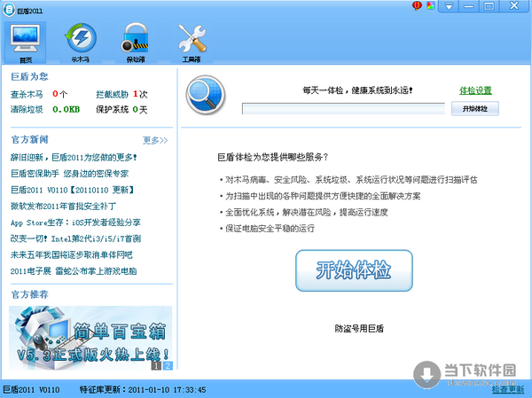Screen dimensions: 532x398
Task: Select banner page indicator 2
Action: (x=168, y=365)
